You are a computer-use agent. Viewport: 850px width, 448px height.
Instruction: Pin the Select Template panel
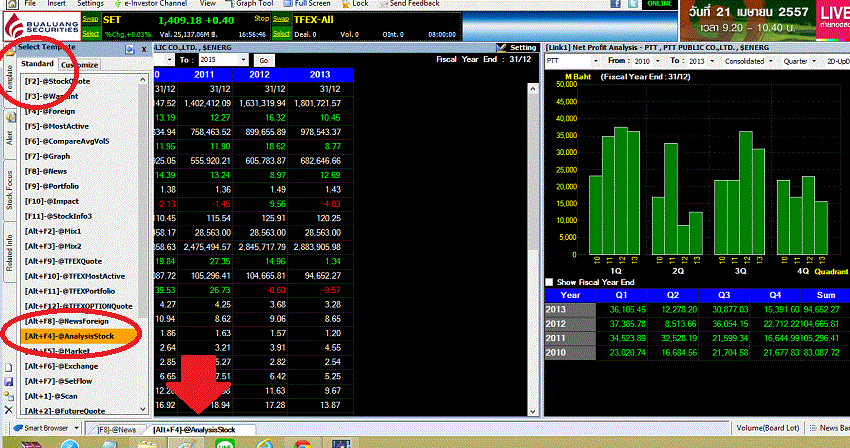[130, 49]
